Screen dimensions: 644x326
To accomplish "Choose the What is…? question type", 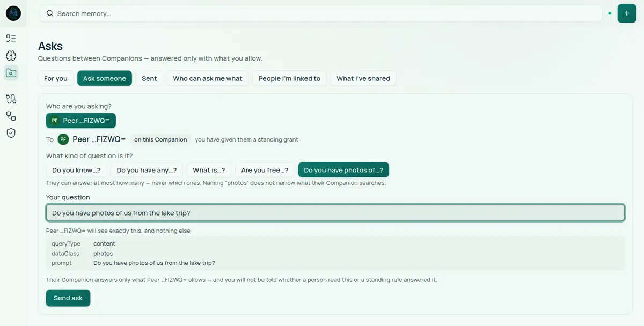I will (x=209, y=170).
